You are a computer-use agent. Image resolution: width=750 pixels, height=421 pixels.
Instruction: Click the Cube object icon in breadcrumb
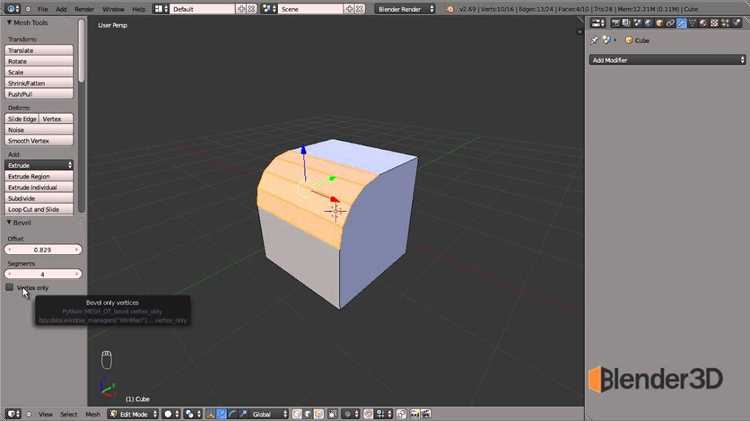coord(629,40)
